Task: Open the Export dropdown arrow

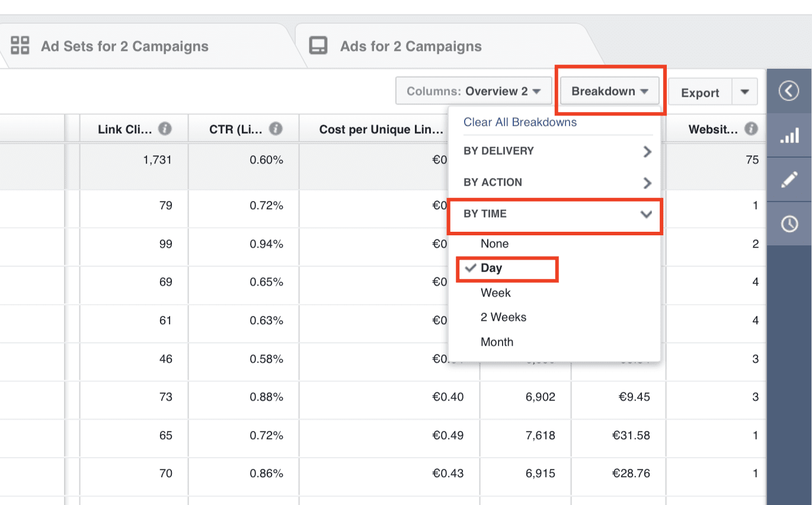Action: click(x=745, y=92)
